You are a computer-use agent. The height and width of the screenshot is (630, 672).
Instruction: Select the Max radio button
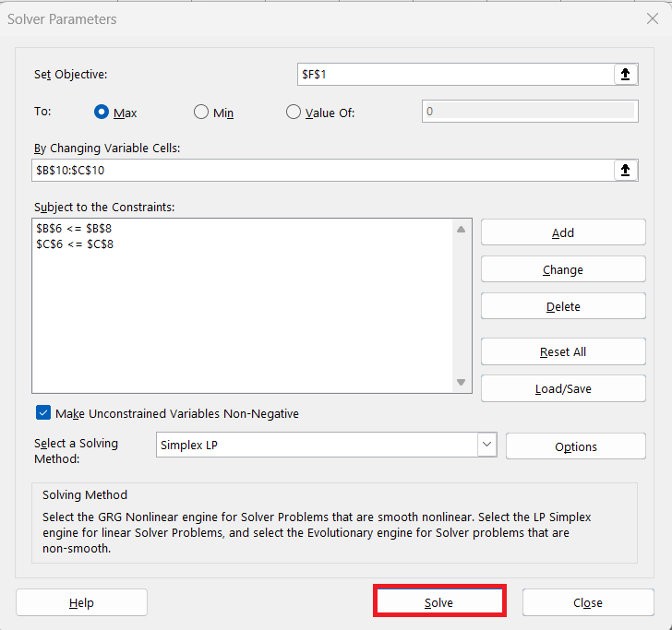click(x=102, y=112)
